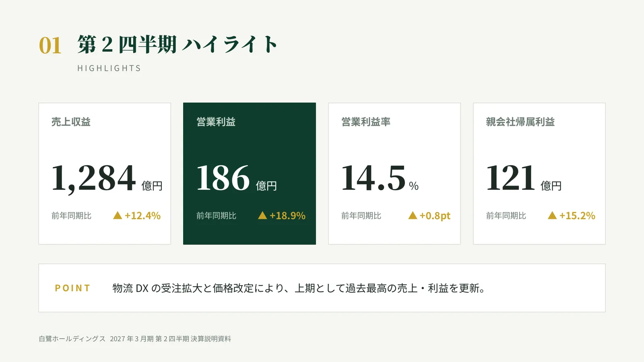
Task: Click 前年同期比 in the 営業利益率 card
Action: coord(361,216)
